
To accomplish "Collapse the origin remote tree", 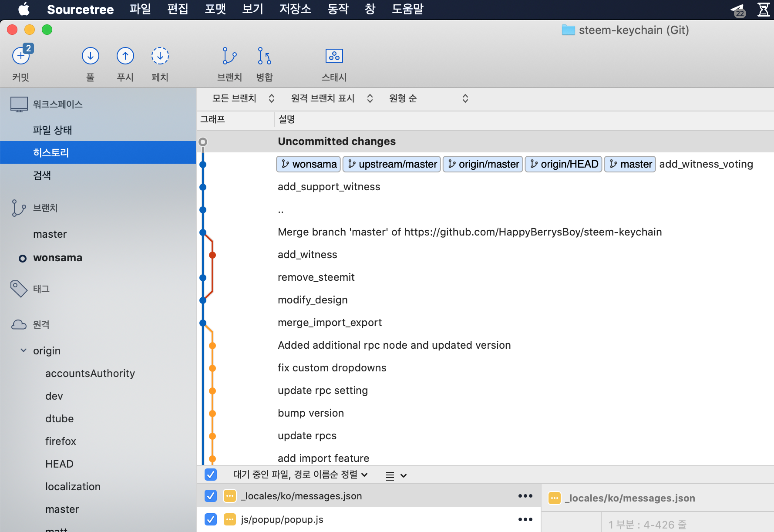I will pos(24,350).
